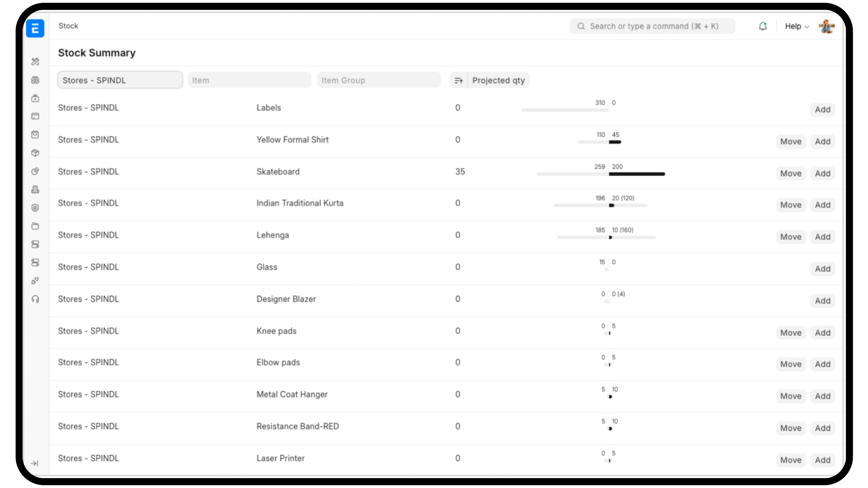868x488 pixels.
Task: Click the Stock breadcrumb
Action: pyautogui.click(x=68, y=26)
